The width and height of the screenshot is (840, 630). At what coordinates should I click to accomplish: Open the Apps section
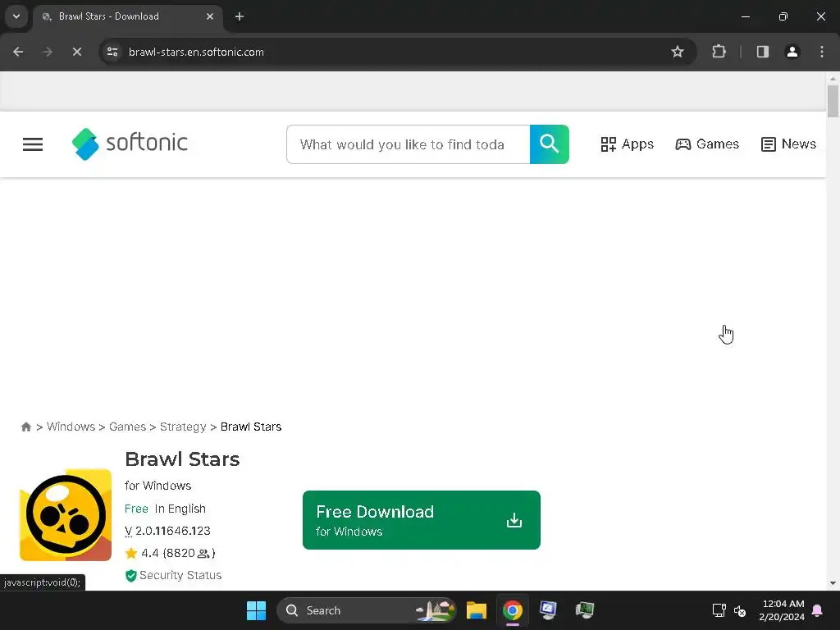coord(627,144)
